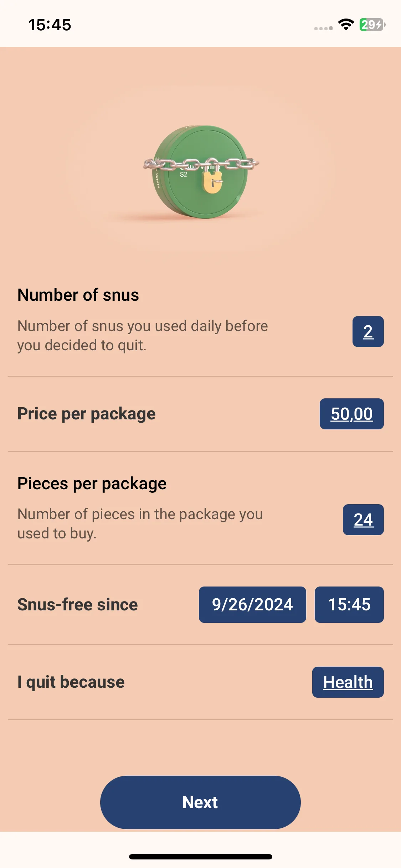Edit the daily snus count field showing 2

pos(368,331)
